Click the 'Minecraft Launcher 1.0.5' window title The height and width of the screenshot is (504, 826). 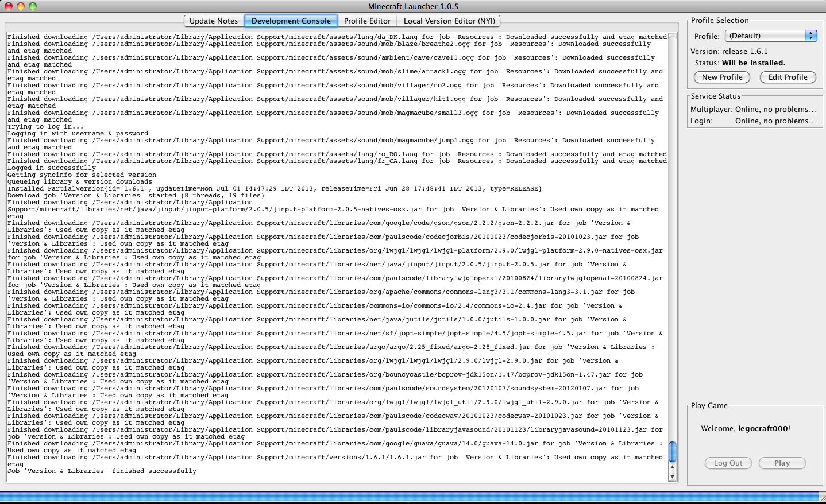(413, 6)
